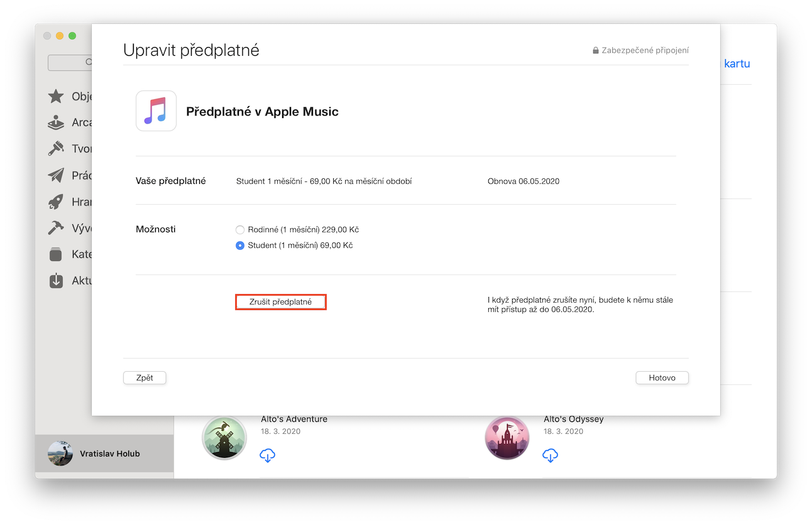Click the Vratislav Holub profile avatar
The image size is (812, 525).
(x=60, y=453)
